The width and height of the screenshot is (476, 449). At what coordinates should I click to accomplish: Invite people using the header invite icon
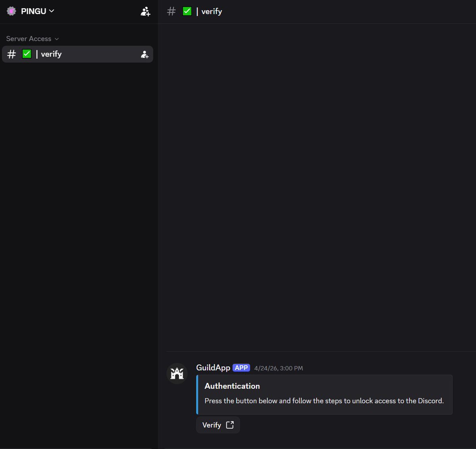(x=145, y=12)
